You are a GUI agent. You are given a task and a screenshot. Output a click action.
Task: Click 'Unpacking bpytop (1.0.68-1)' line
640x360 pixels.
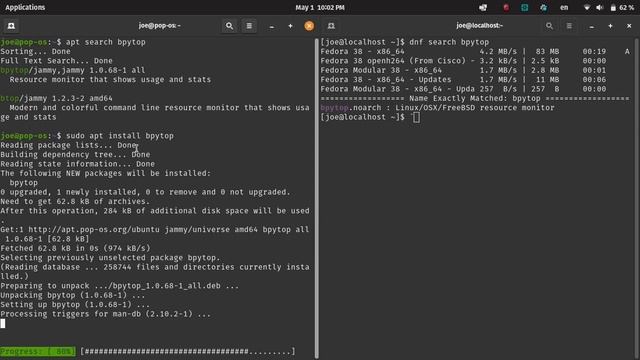(x=73, y=295)
